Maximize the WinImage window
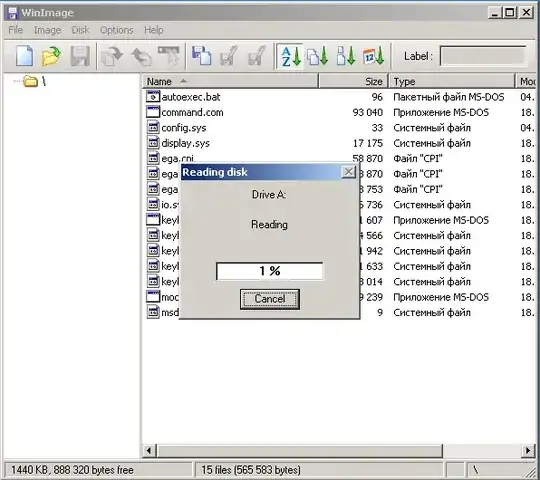Image resolution: width=540 pixels, height=480 pixels. coord(510,13)
